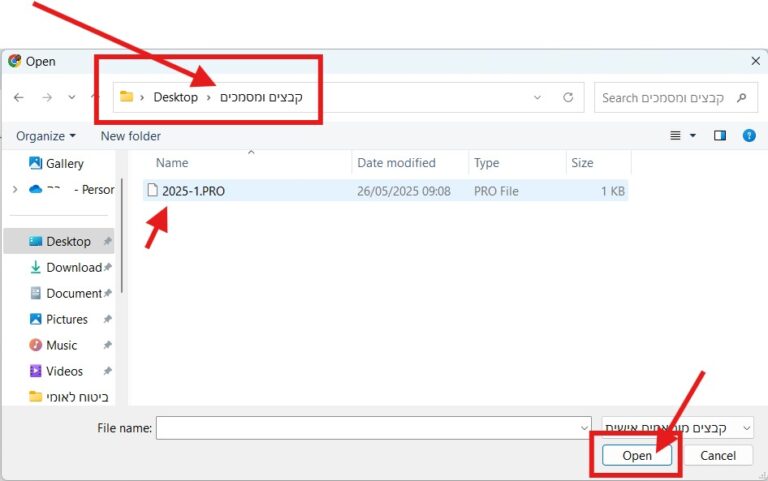Viewport: 768px width, 481px height.
Task: Click the forward navigation arrow
Action: coord(47,97)
